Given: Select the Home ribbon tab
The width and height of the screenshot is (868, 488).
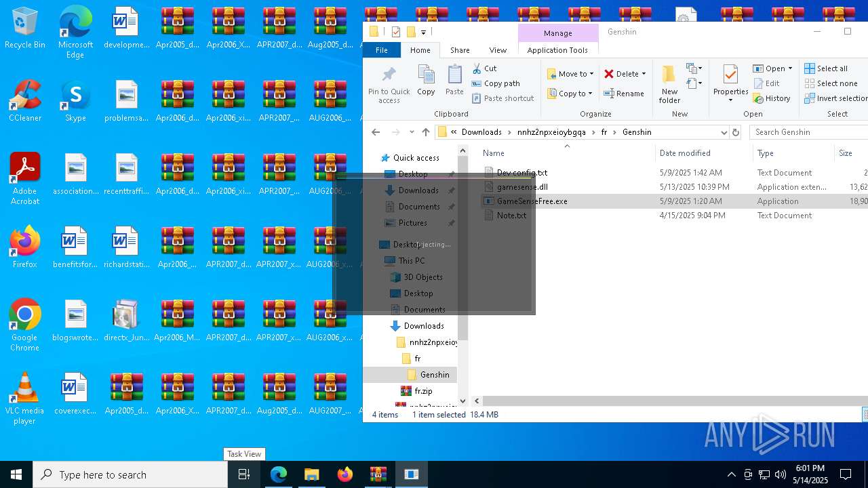Looking at the screenshot, I should [420, 50].
